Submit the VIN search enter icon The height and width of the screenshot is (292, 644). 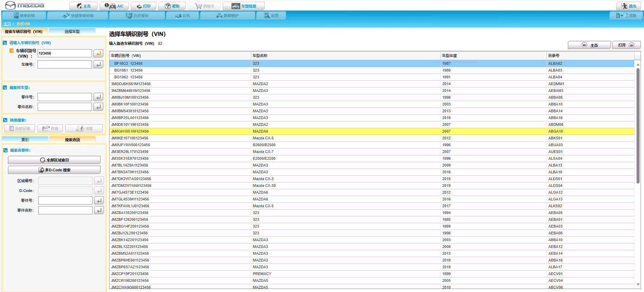click(98, 53)
